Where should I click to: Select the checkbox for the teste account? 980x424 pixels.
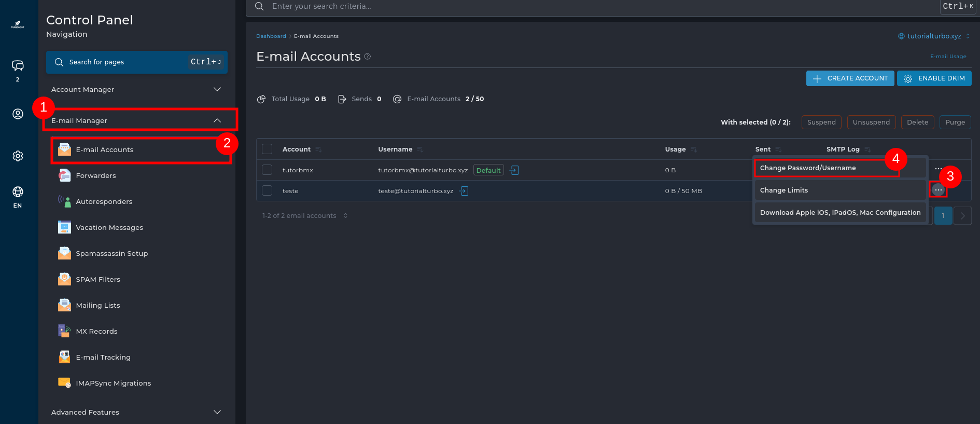[267, 191]
